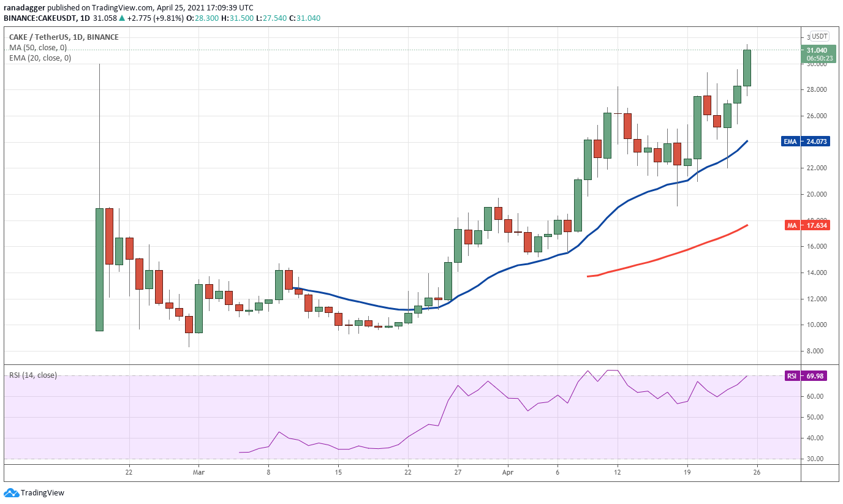
Task: Click the 20.000 mark on the price axis
Action: [x=815, y=194]
